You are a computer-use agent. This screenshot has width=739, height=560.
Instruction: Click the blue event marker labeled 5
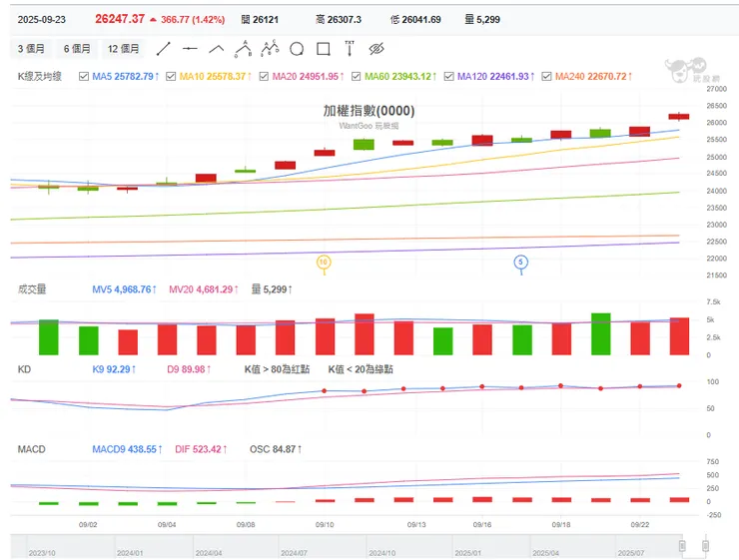(x=520, y=263)
